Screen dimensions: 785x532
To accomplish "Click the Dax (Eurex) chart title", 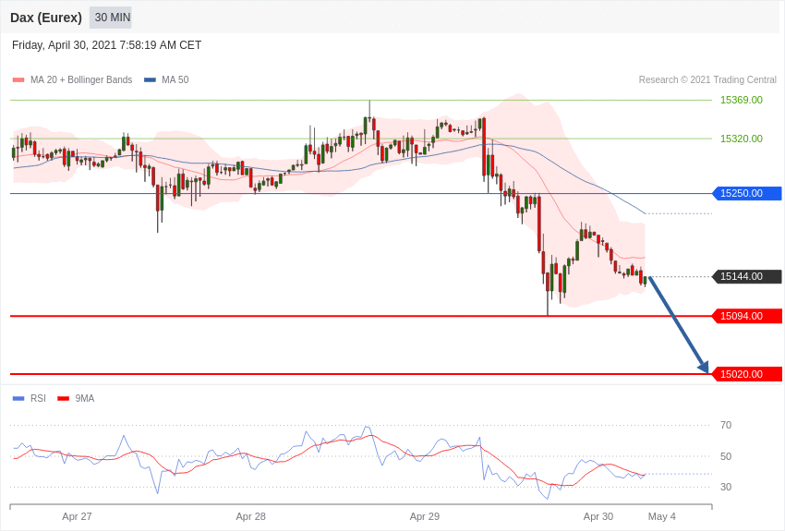I will tap(46, 18).
